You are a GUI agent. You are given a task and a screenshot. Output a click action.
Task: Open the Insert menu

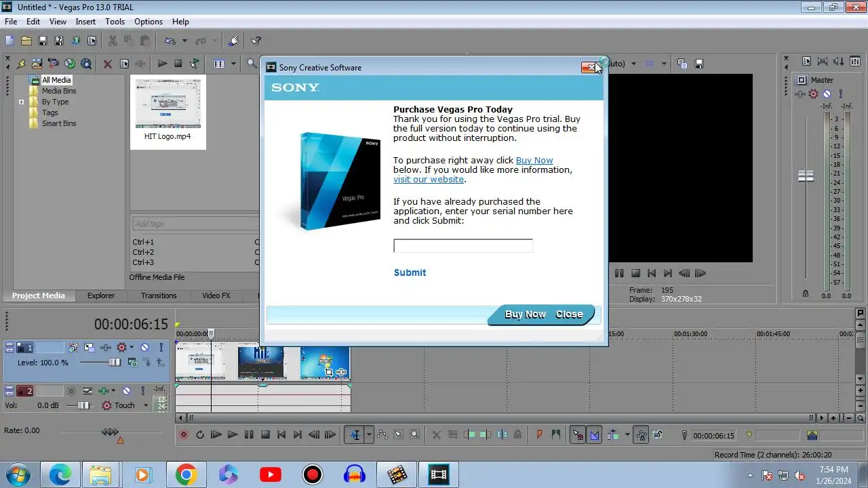click(85, 22)
